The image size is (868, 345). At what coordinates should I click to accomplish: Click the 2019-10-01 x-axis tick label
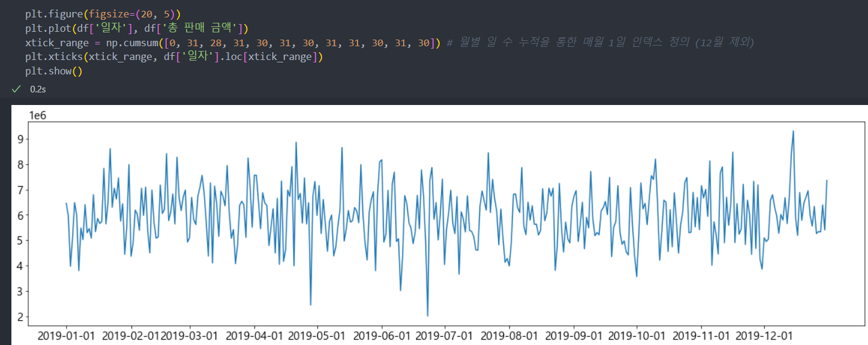pyautogui.click(x=638, y=335)
